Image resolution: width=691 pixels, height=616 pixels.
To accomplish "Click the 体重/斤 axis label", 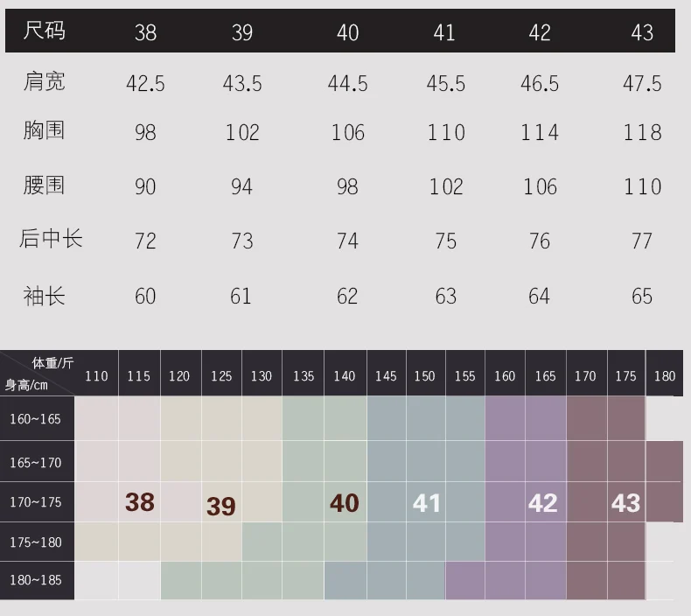I will pyautogui.click(x=52, y=363).
